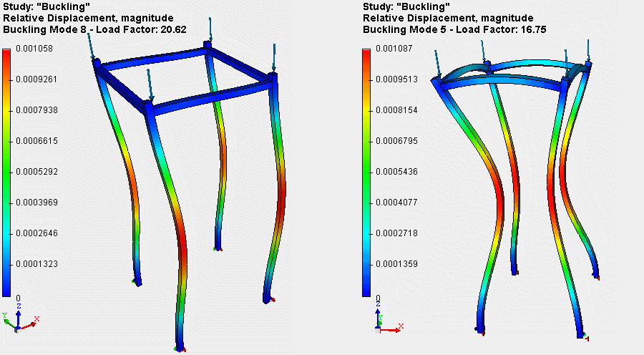Screen dimensions: 644x355
Task: Click 'Buckling Mode 5 - Load Factor: 16.75' text
Action: tap(454, 30)
